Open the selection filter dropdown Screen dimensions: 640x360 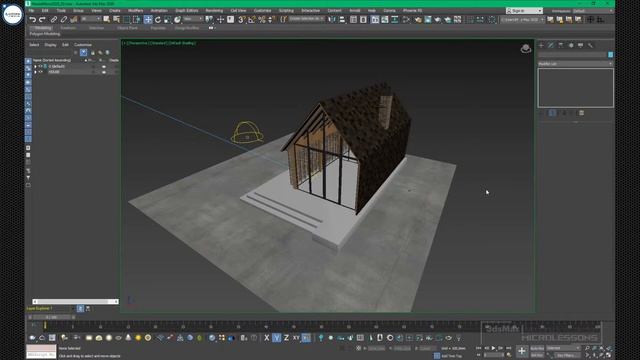(x=91, y=19)
